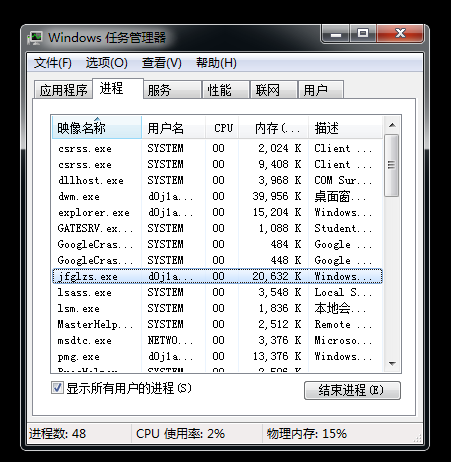This screenshot has width=451, height=462.
Task: Sort by 内存 column header
Action: (274, 128)
